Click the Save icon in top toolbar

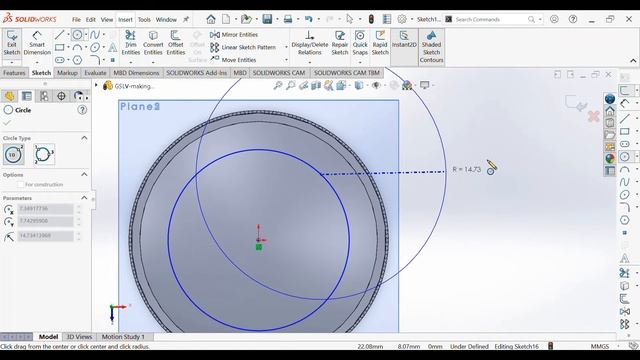267,19
